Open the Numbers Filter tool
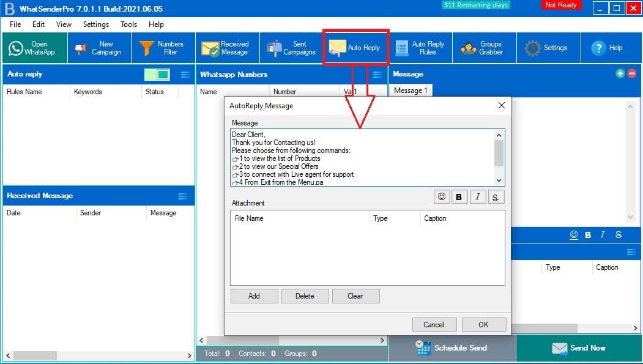 tap(162, 48)
